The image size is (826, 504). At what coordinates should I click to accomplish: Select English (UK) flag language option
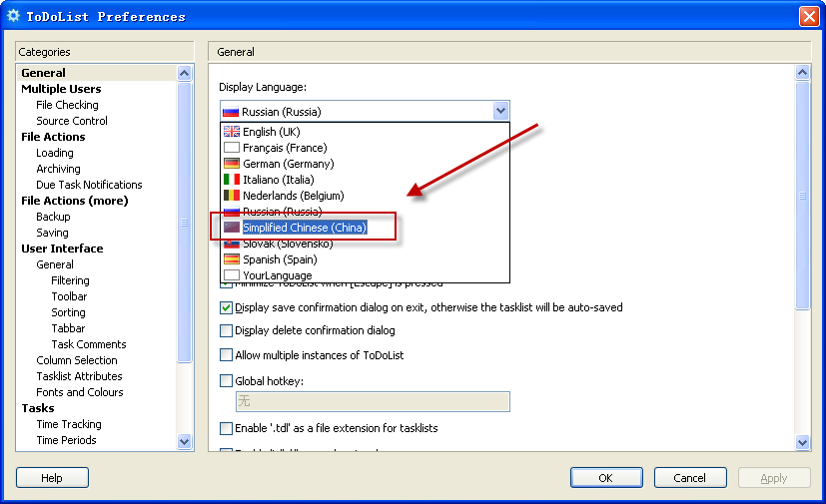click(x=366, y=132)
